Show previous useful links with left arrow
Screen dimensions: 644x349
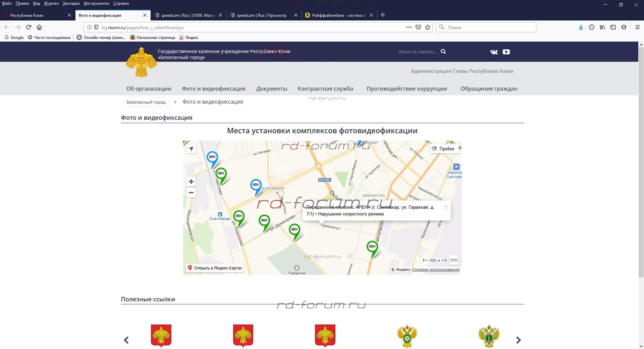point(126,340)
